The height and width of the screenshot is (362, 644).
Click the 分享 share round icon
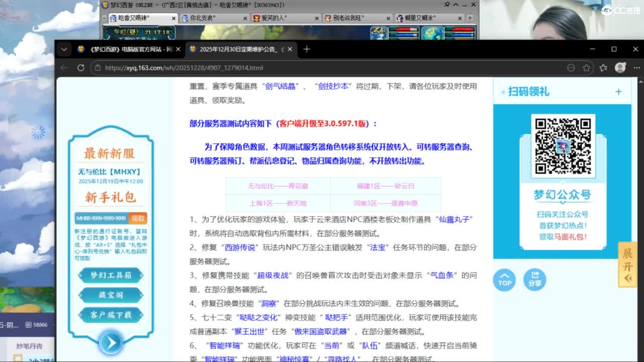(534, 279)
